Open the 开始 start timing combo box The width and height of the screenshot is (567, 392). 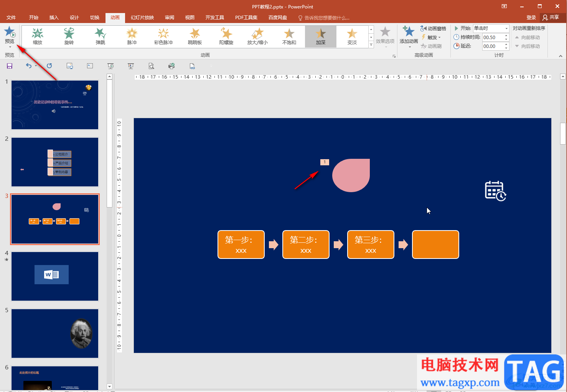[491, 28]
